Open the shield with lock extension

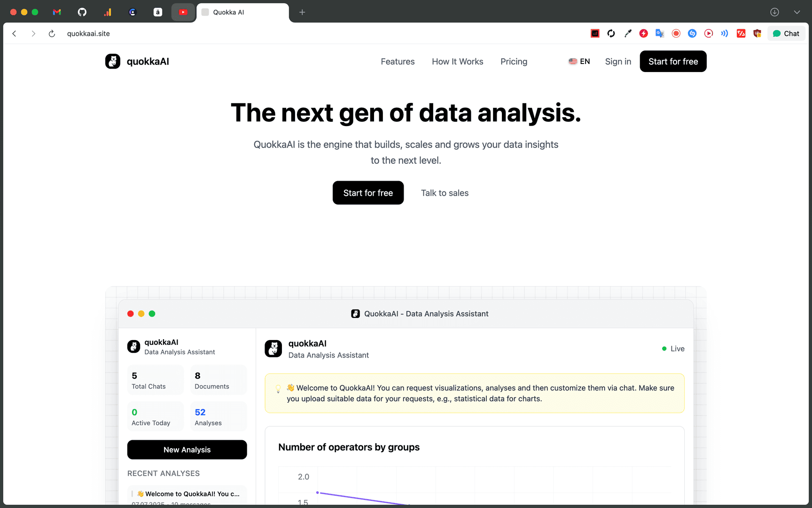coord(757,33)
